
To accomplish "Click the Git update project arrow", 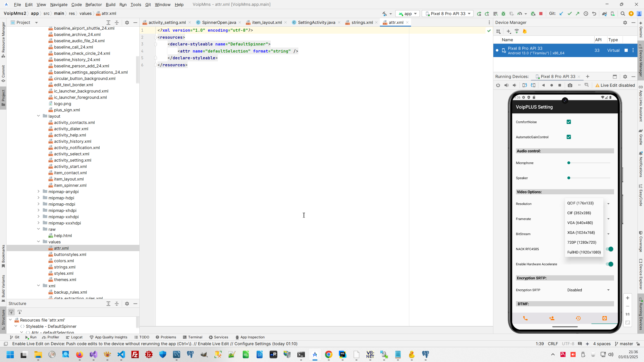I will pos(561,14).
